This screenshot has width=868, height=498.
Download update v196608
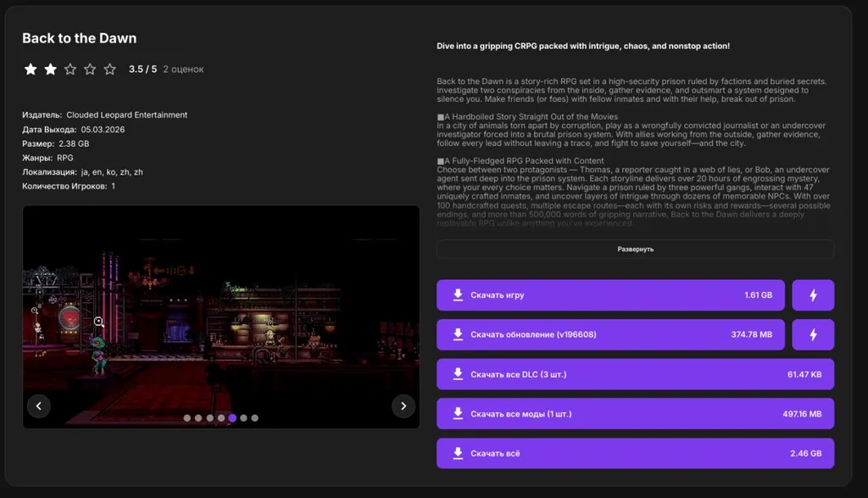pos(610,335)
